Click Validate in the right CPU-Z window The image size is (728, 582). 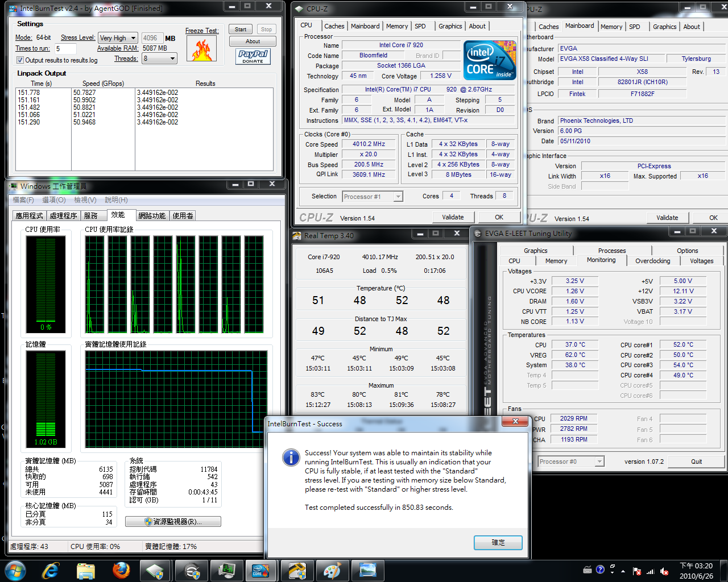[667, 218]
